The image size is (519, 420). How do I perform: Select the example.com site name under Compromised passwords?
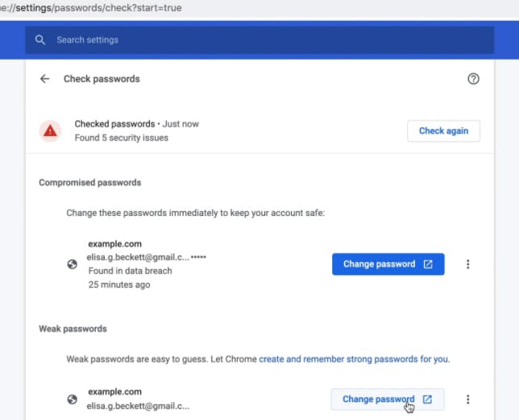click(x=114, y=243)
